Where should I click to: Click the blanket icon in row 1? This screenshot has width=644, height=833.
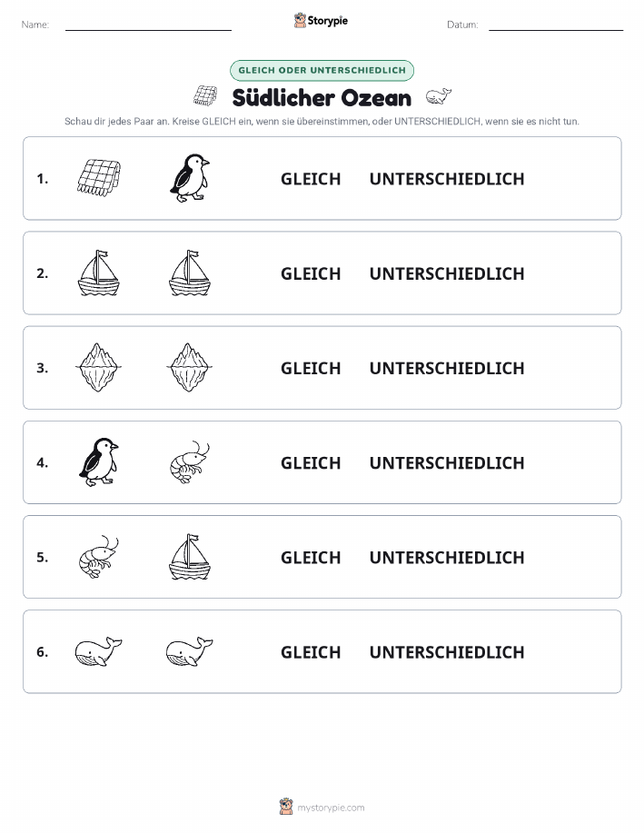tap(99, 178)
